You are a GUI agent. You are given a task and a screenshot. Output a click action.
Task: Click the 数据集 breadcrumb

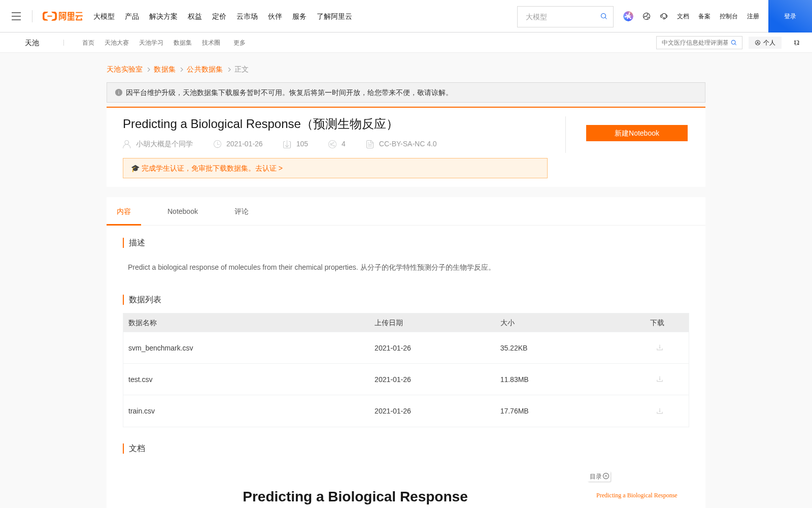pyautogui.click(x=164, y=69)
